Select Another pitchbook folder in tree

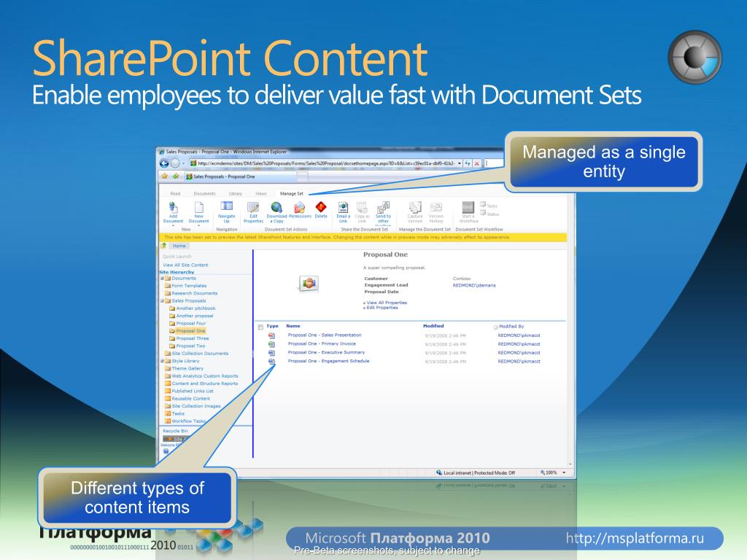tap(196, 308)
